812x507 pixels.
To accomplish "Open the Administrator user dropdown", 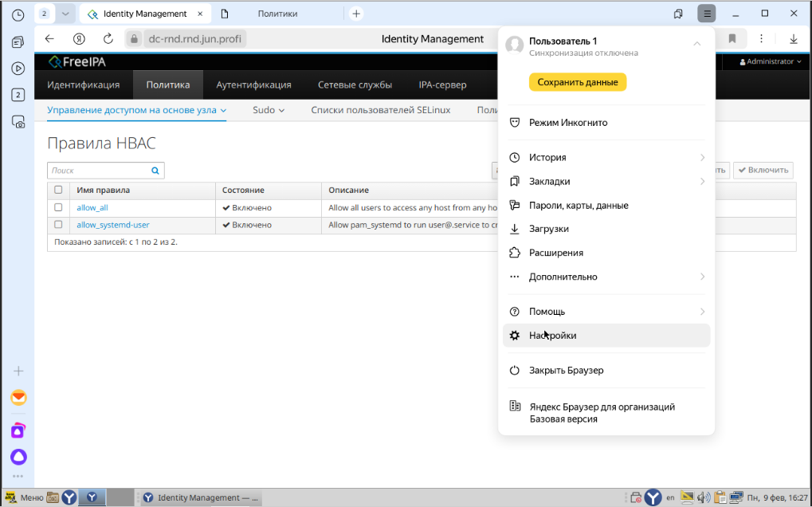I will pyautogui.click(x=771, y=61).
